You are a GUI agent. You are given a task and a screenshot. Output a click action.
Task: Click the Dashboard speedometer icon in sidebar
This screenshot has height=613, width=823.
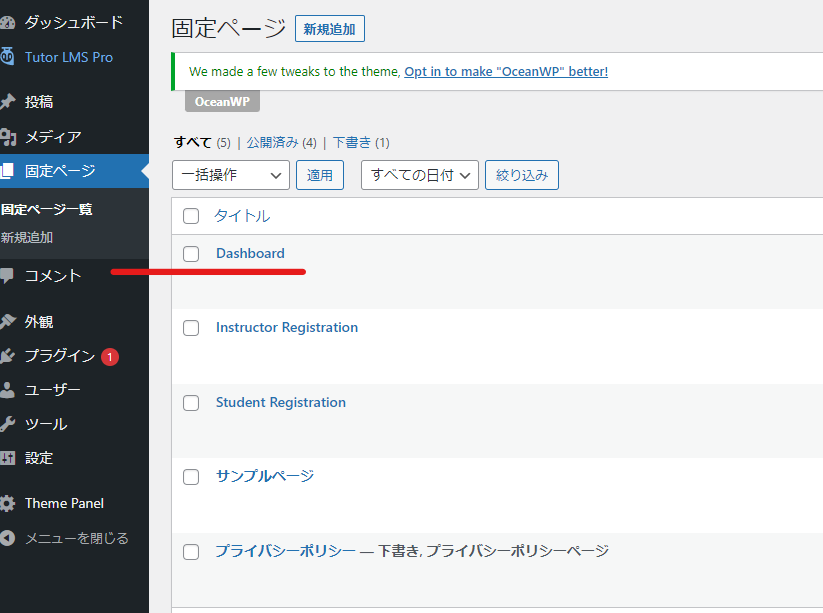pyautogui.click(x=7, y=22)
